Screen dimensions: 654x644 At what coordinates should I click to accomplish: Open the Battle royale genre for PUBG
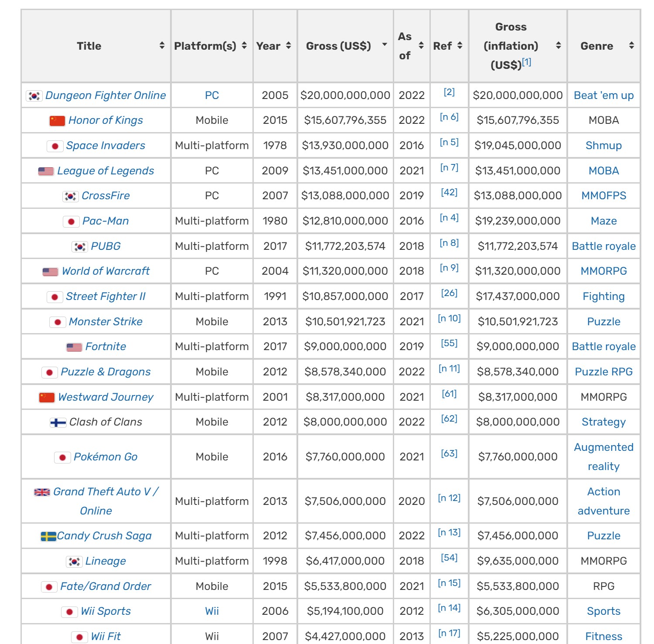(603, 246)
